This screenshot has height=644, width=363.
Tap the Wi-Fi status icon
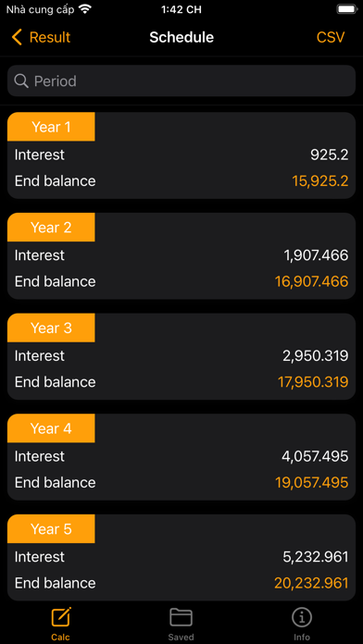pyautogui.click(x=85, y=9)
